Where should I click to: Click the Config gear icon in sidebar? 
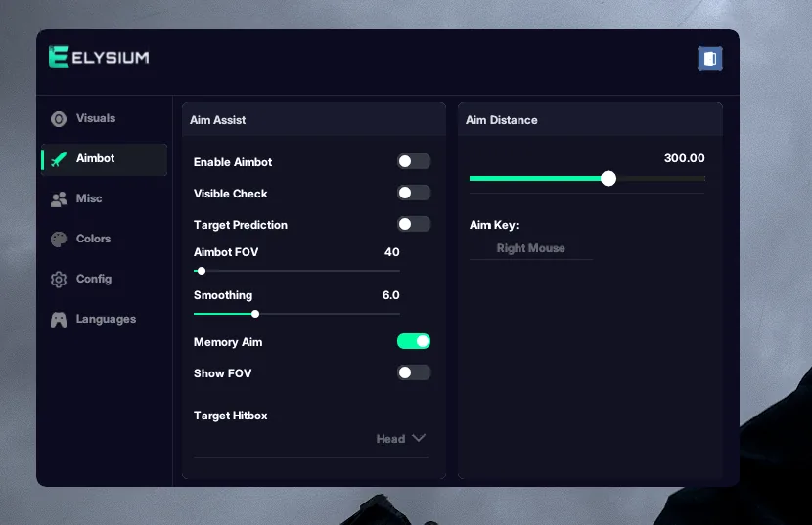click(59, 280)
